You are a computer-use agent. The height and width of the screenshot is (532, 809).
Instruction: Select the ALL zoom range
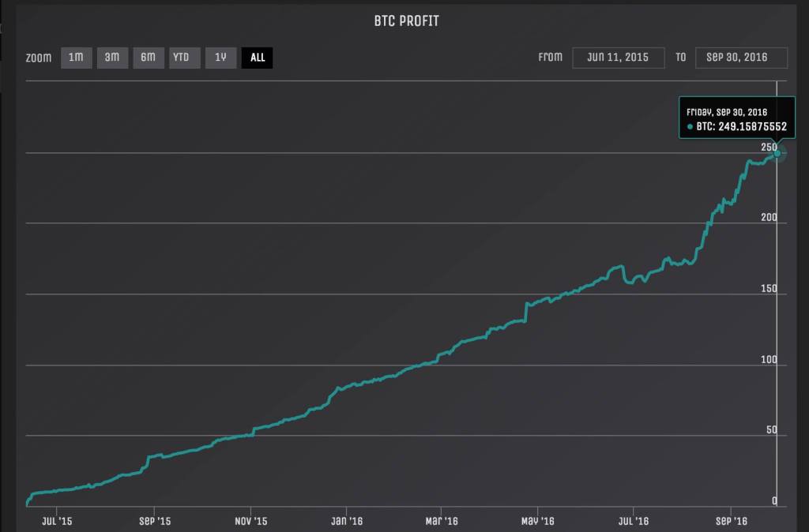click(x=258, y=58)
